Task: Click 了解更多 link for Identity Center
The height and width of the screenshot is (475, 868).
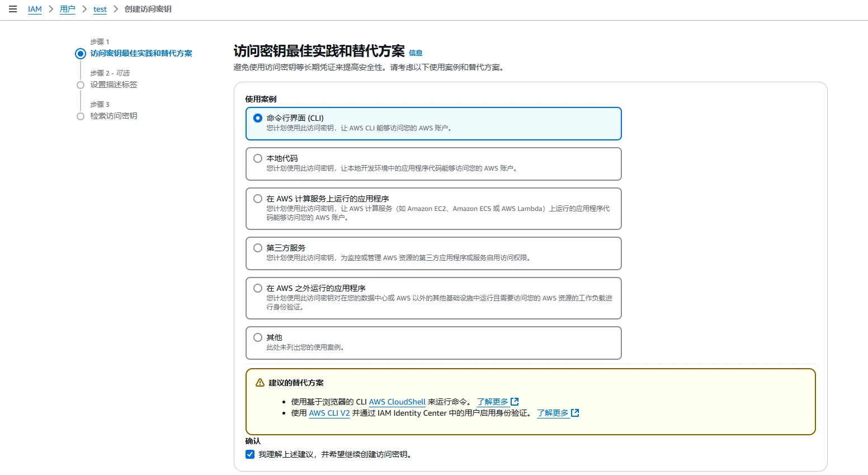Action: point(553,413)
